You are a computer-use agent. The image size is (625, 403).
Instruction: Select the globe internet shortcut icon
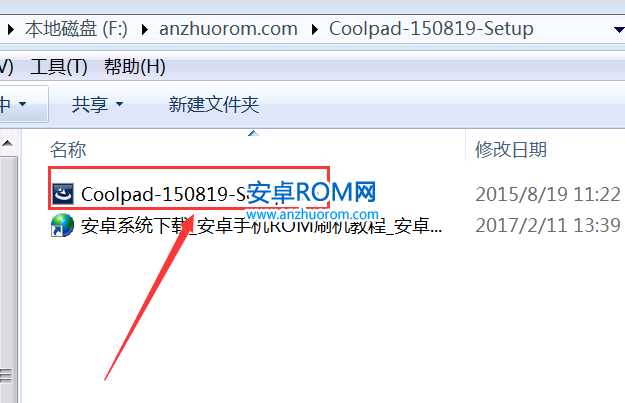point(63,225)
